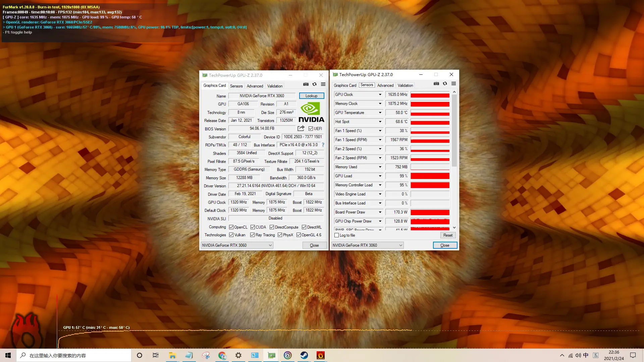The height and width of the screenshot is (362, 644).
Task: Click the copy BIOS version icon
Action: click(x=301, y=128)
